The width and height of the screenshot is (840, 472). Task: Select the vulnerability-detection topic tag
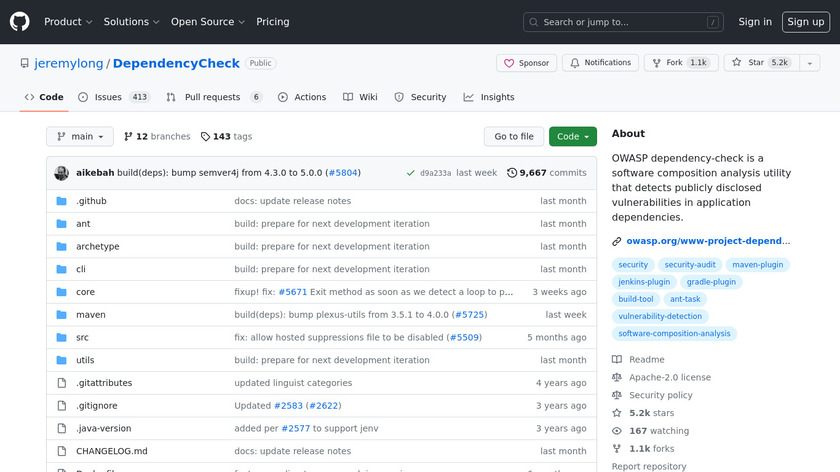[x=660, y=316]
